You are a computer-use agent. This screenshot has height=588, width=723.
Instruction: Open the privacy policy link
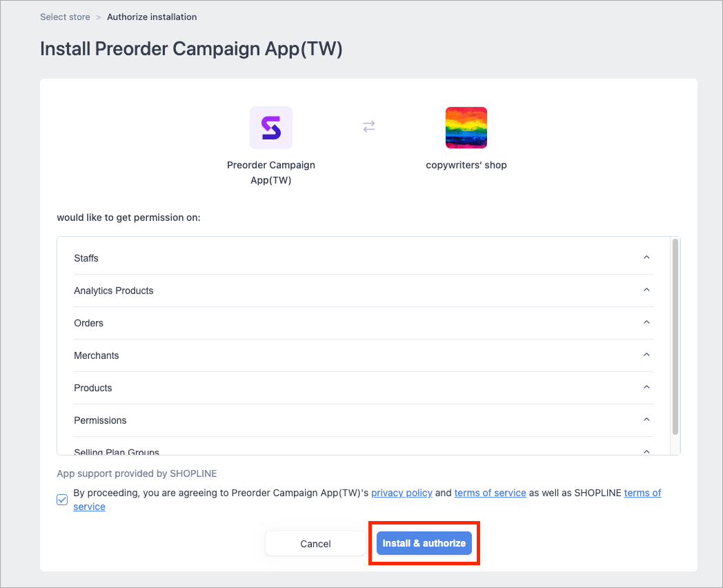coord(402,493)
